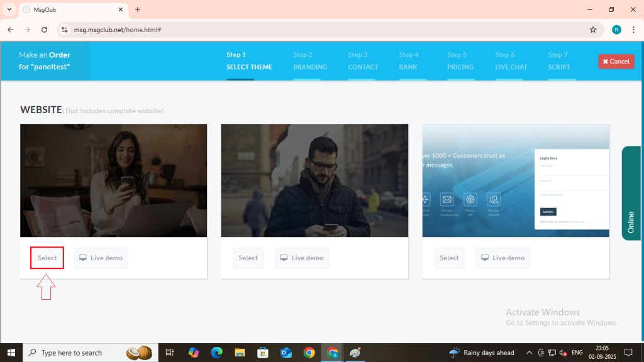Open the notification center icon
Screen dimensions: 644x362
pyautogui.click(x=628, y=353)
